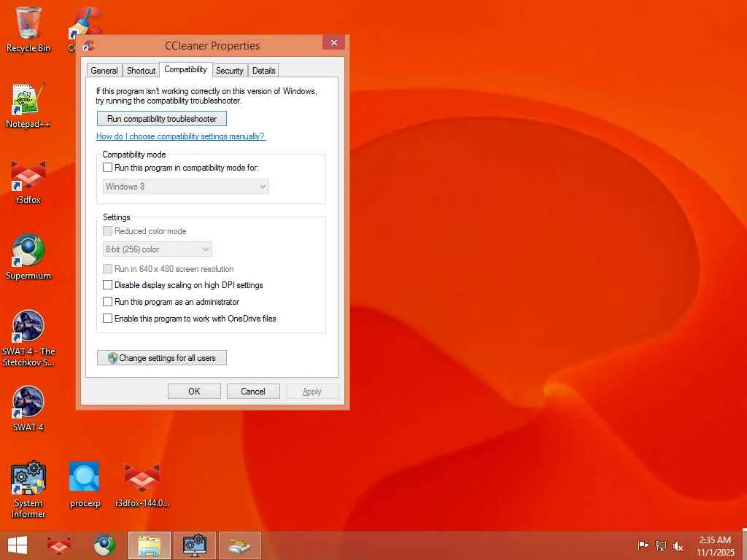Open the Windows 8 compatibility dropdown
Screen dimensions: 747x560
(x=186, y=187)
